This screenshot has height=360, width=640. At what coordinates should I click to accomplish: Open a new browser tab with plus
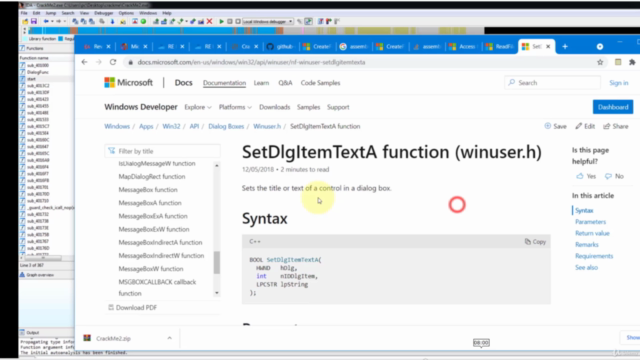pyautogui.click(x=565, y=47)
